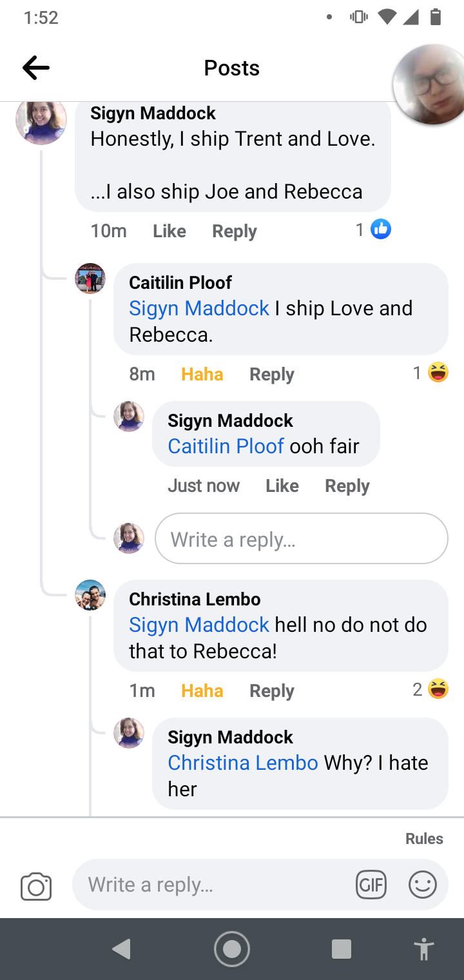Open emoji smiley picker
The width and height of the screenshot is (464, 980).
click(423, 885)
